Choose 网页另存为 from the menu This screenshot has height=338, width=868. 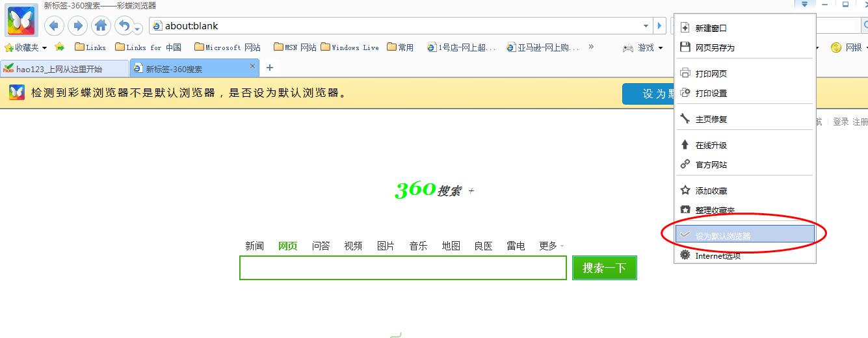(745, 47)
